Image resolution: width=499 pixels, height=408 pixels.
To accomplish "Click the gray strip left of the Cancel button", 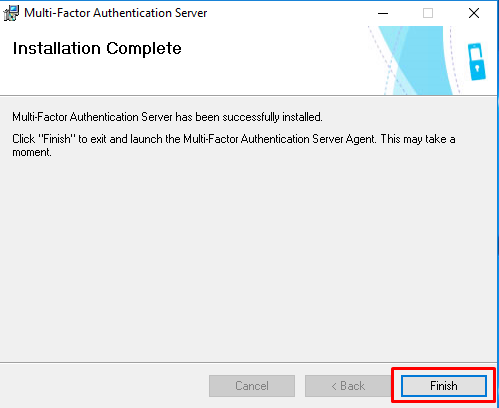I will (x=104, y=386).
